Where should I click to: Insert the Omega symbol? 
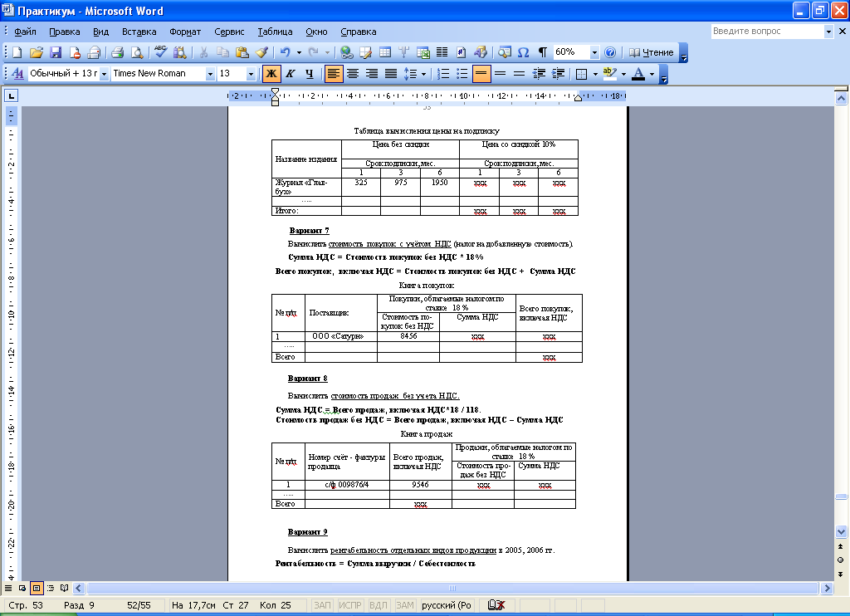click(x=523, y=52)
